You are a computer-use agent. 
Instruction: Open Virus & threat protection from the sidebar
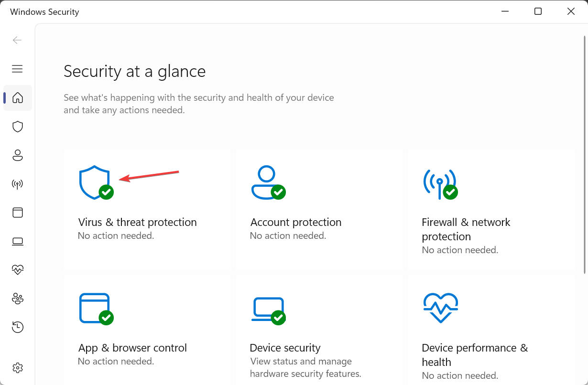tap(17, 127)
